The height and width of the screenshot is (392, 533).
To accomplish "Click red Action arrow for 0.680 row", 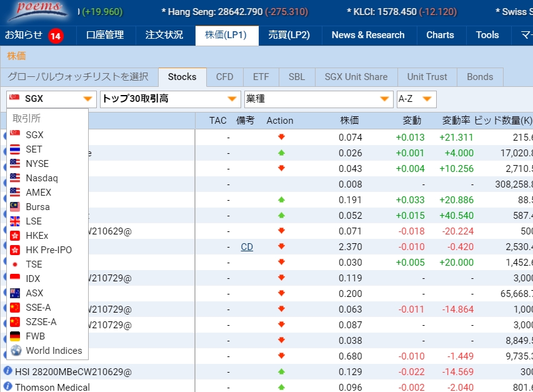I will tap(281, 356).
